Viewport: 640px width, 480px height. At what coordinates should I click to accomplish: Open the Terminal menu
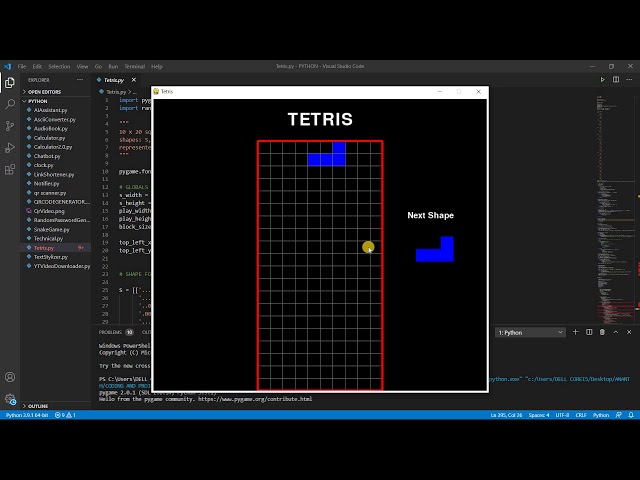(135, 66)
